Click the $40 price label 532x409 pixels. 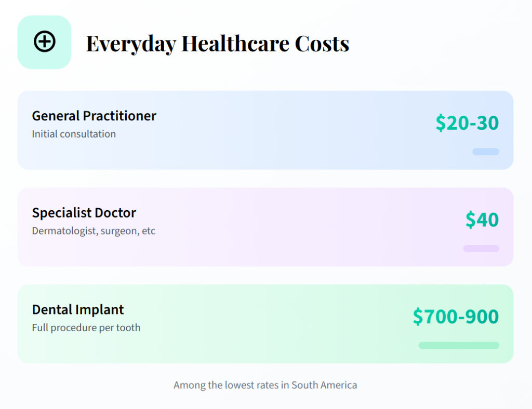point(482,220)
